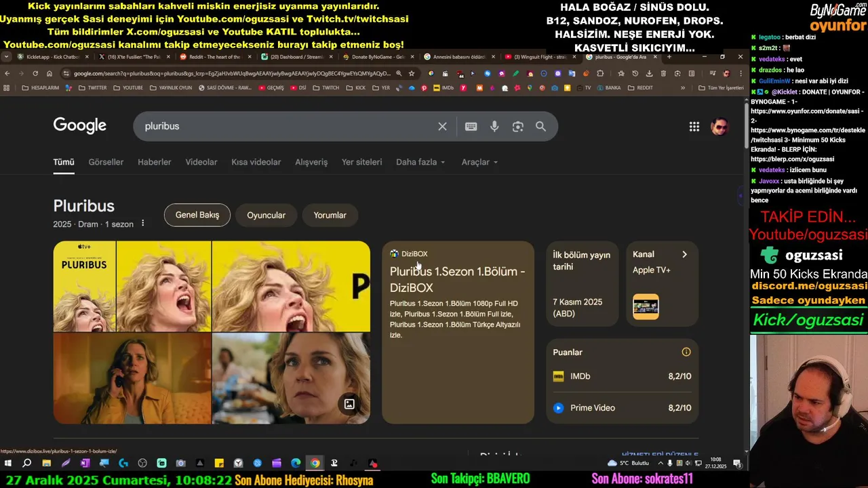Open the weather widget 5°C Bulutlu
This screenshot has height=488, width=868.
click(629, 464)
